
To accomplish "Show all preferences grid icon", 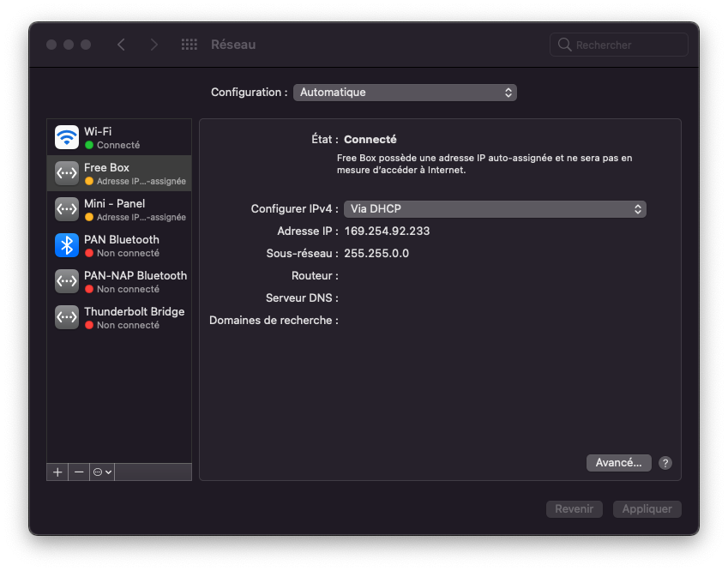I will click(189, 45).
